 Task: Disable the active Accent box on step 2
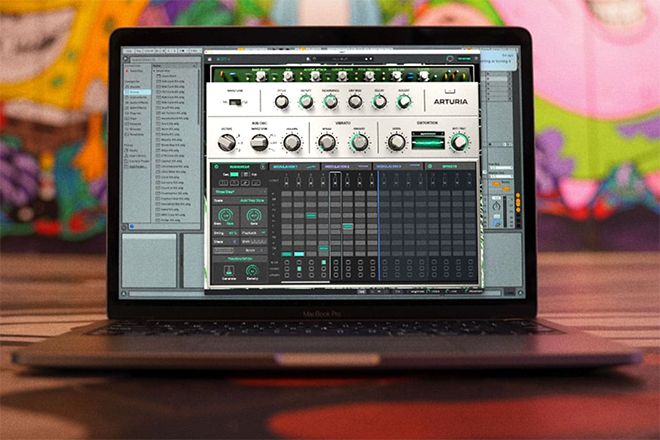pos(299,269)
